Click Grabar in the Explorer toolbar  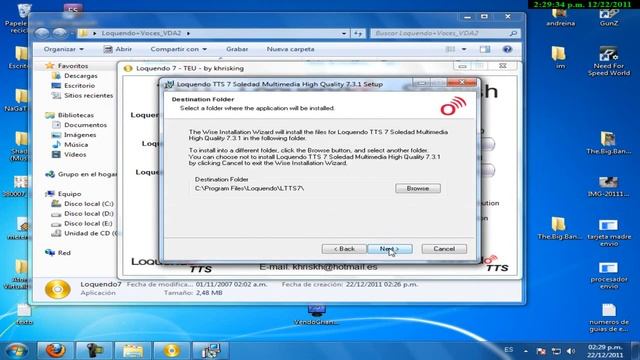point(237,49)
